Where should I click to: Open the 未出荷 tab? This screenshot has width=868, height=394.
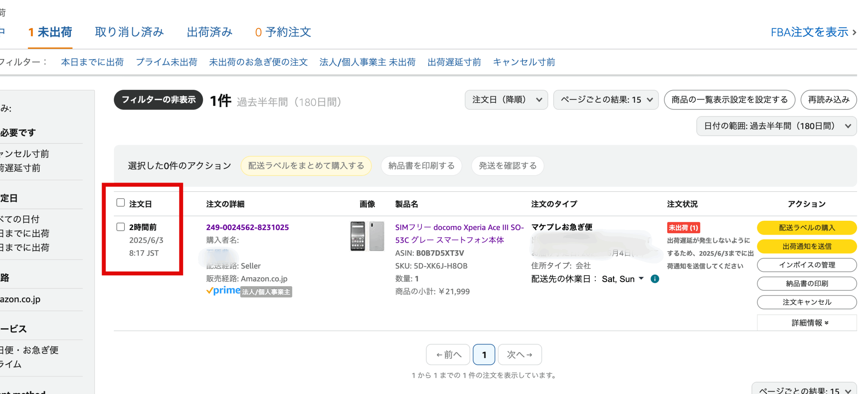pos(50,32)
